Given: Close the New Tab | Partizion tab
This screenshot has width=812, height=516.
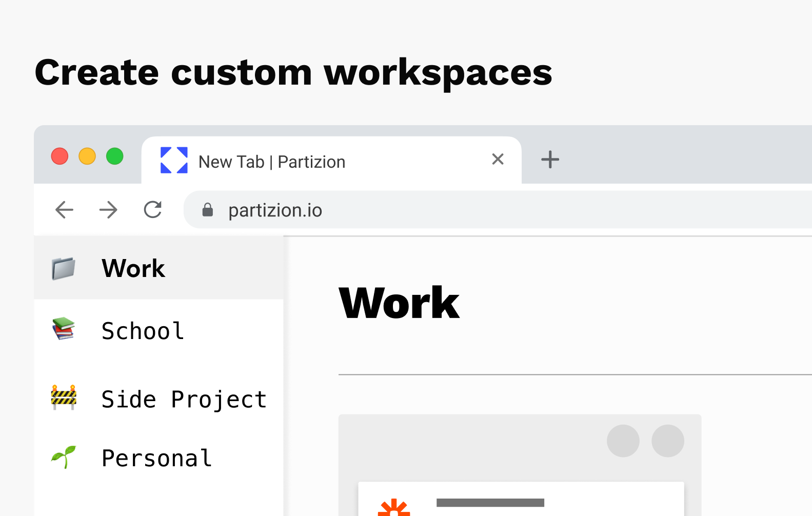Looking at the screenshot, I should coord(498,159).
